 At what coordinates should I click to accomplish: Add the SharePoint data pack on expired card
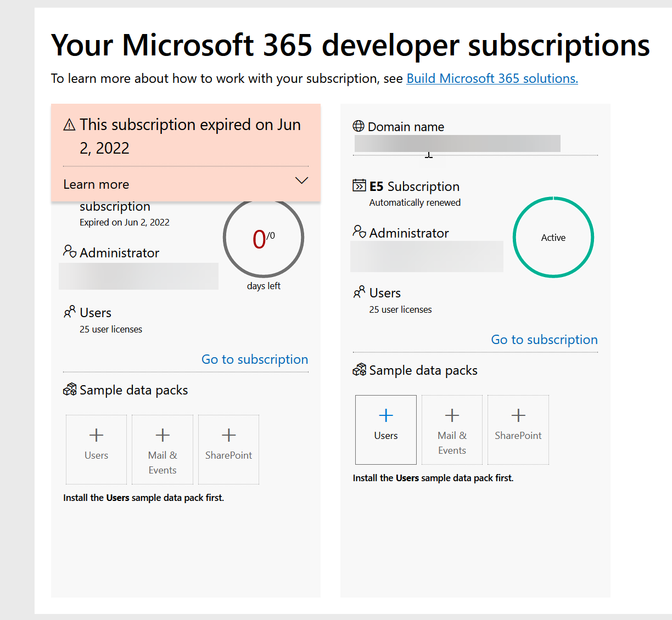(x=228, y=449)
